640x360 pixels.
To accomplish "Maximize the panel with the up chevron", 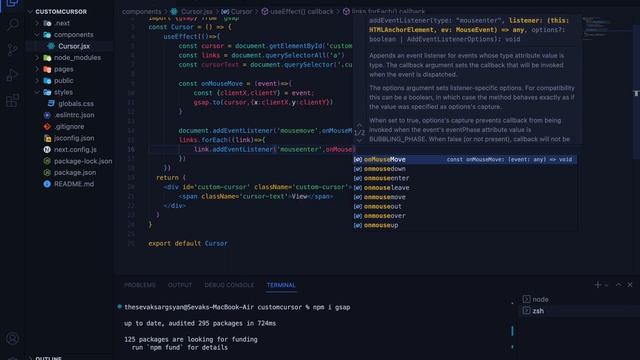I will (618, 285).
